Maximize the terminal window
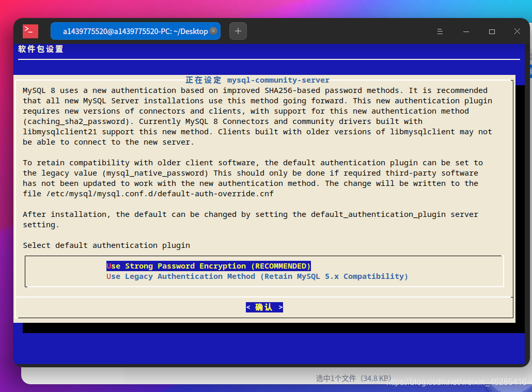The width and height of the screenshot is (532, 392). pyautogui.click(x=492, y=32)
